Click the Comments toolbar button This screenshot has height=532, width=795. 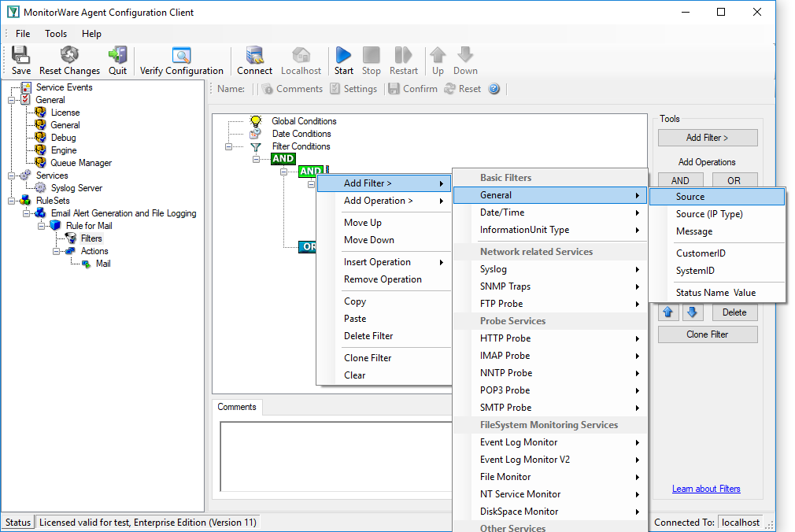(x=293, y=89)
